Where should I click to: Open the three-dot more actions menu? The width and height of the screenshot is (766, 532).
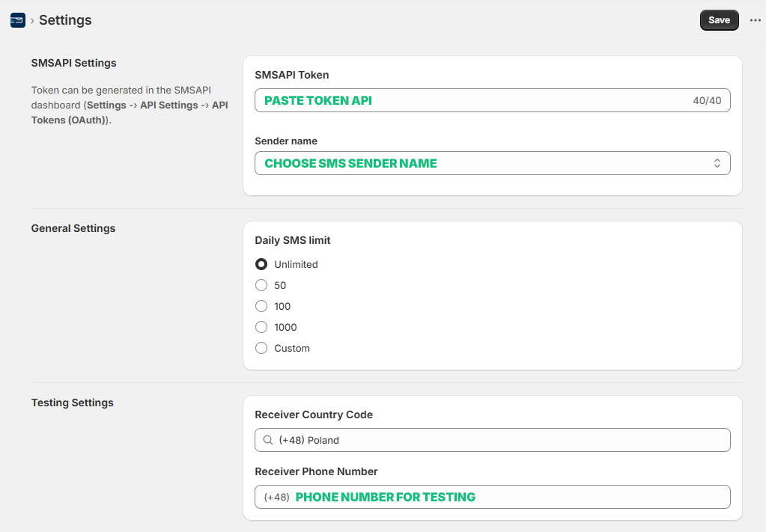click(x=755, y=20)
